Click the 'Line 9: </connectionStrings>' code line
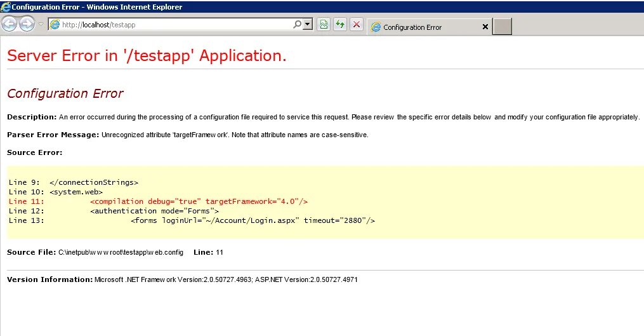Image resolution: width=644 pixels, height=336 pixels. click(74, 182)
